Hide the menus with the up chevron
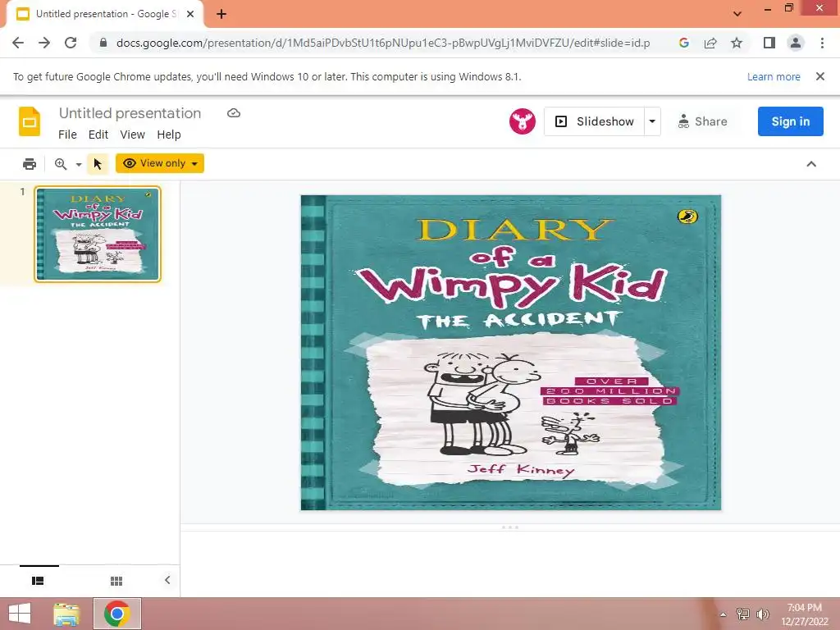Viewport: 840px width, 630px height. coord(811,164)
